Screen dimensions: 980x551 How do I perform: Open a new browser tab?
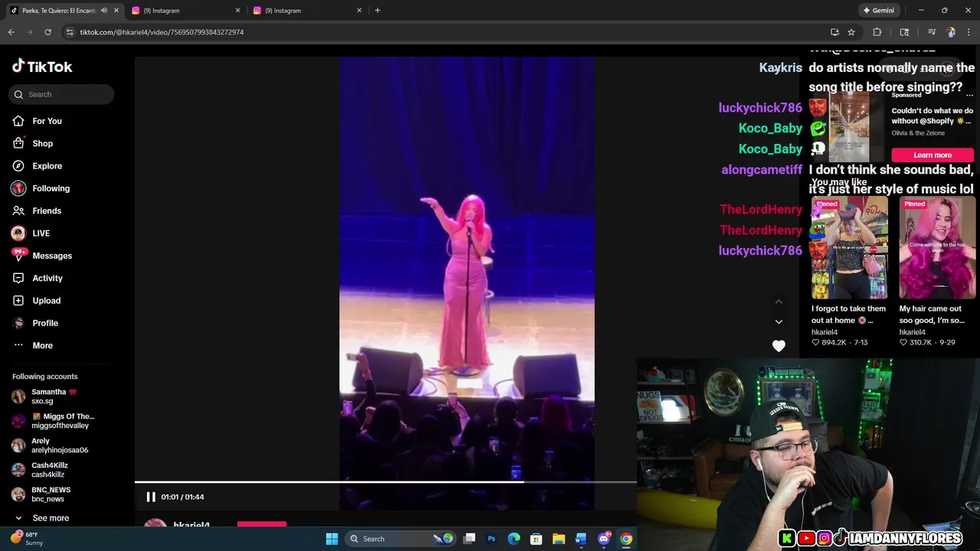click(x=377, y=11)
